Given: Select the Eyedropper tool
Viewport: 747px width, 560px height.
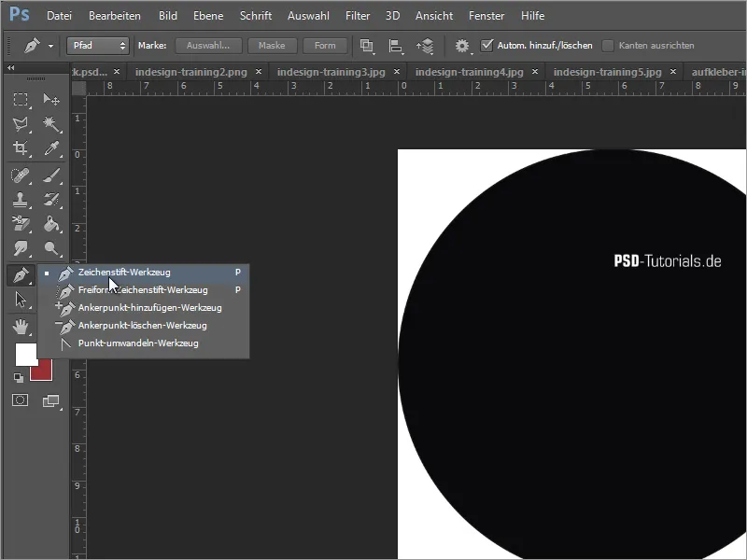Looking at the screenshot, I should 51,148.
